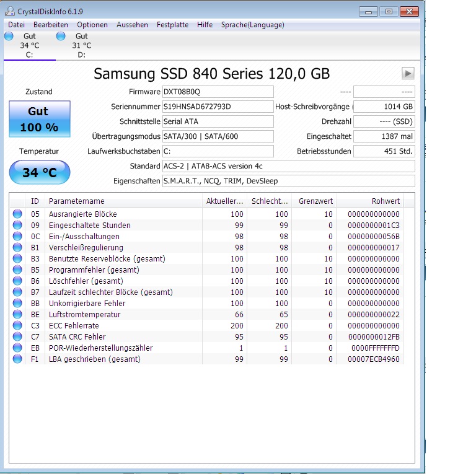476x474 pixels.
Task: Click the Übertragungsmodus field
Action: pyautogui.click(x=218, y=136)
